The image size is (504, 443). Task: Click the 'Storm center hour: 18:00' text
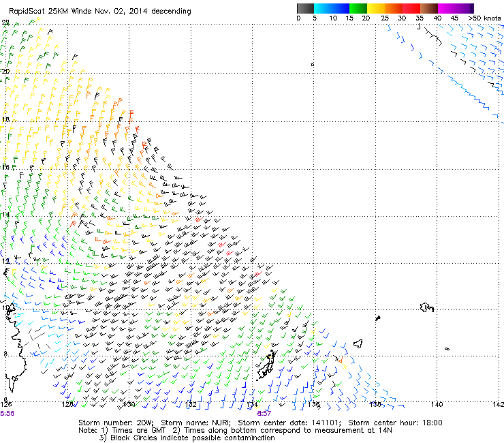(395, 423)
